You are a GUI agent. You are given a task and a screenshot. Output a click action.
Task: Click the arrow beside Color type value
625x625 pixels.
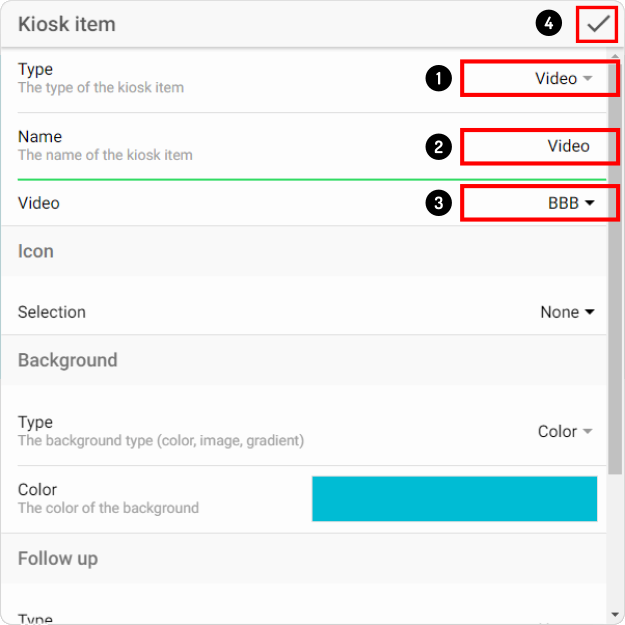point(588,431)
